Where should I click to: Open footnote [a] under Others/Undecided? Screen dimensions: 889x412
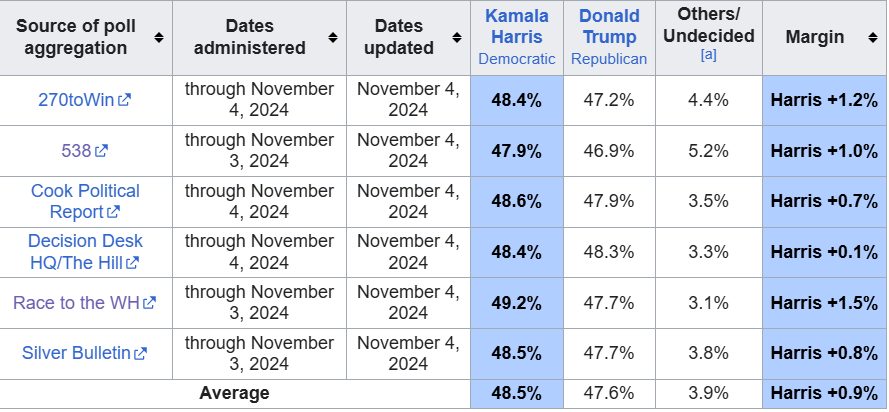708,57
